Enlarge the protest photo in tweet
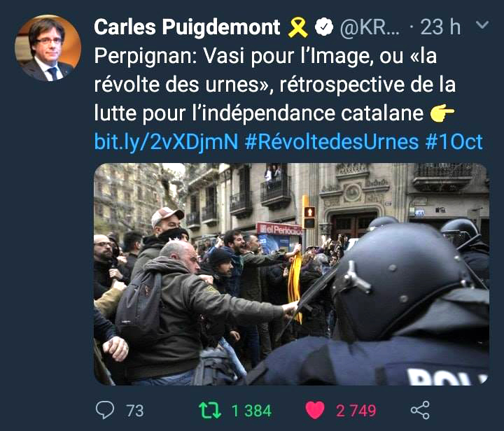This screenshot has width=504, height=431. point(291,274)
